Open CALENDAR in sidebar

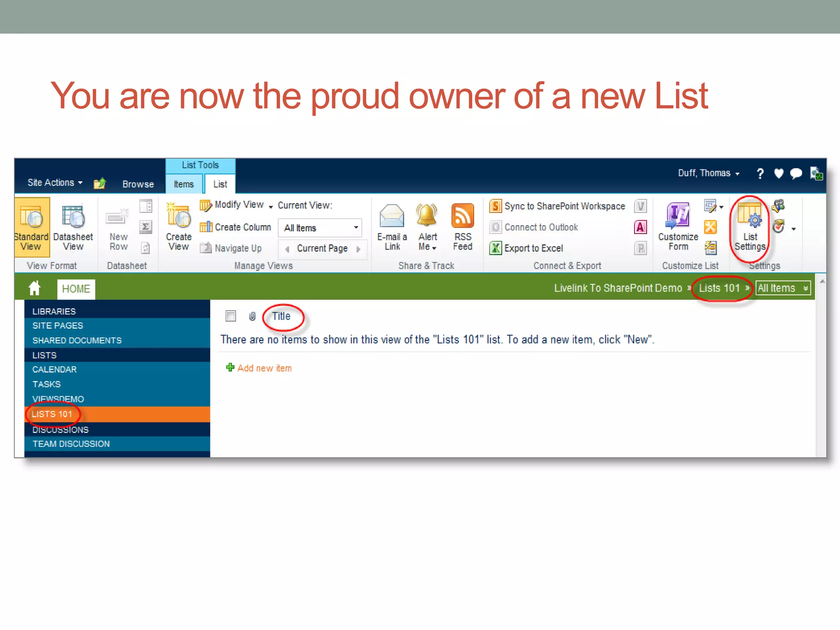tap(55, 370)
